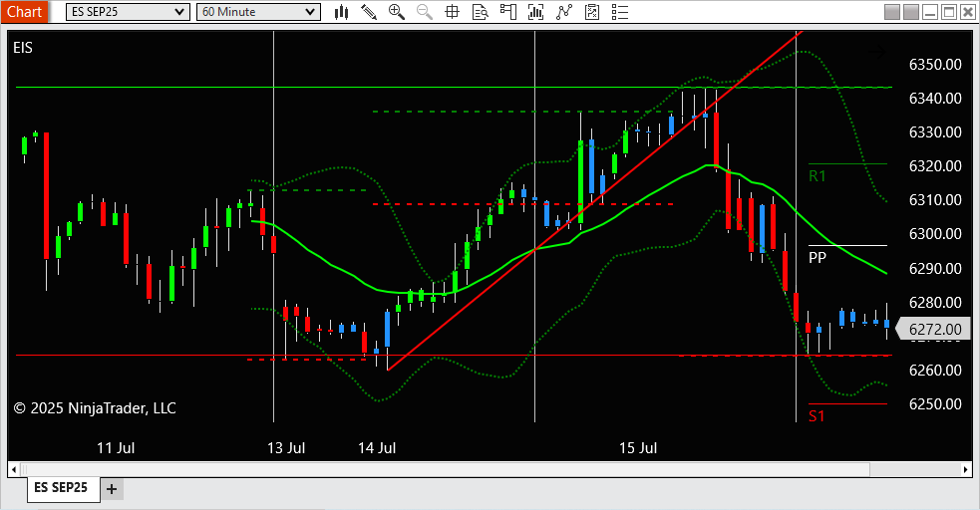
Task: Click scrollbar right arrow
Action: pyautogui.click(x=966, y=469)
